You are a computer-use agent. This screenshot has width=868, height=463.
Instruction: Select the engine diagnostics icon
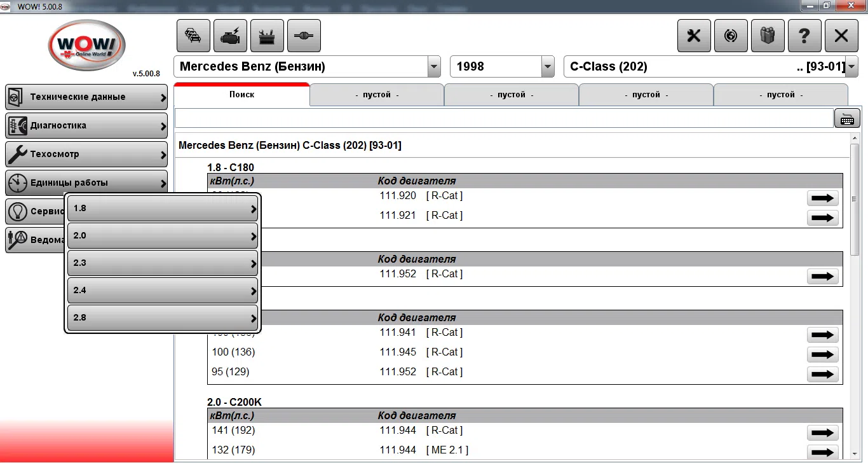pyautogui.click(x=230, y=35)
